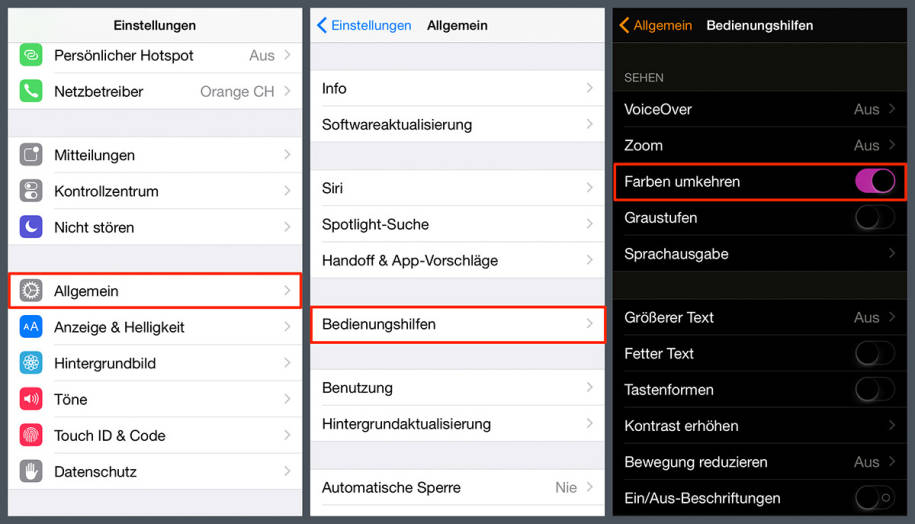Turn on the Fetter Text switch

[x=875, y=353]
